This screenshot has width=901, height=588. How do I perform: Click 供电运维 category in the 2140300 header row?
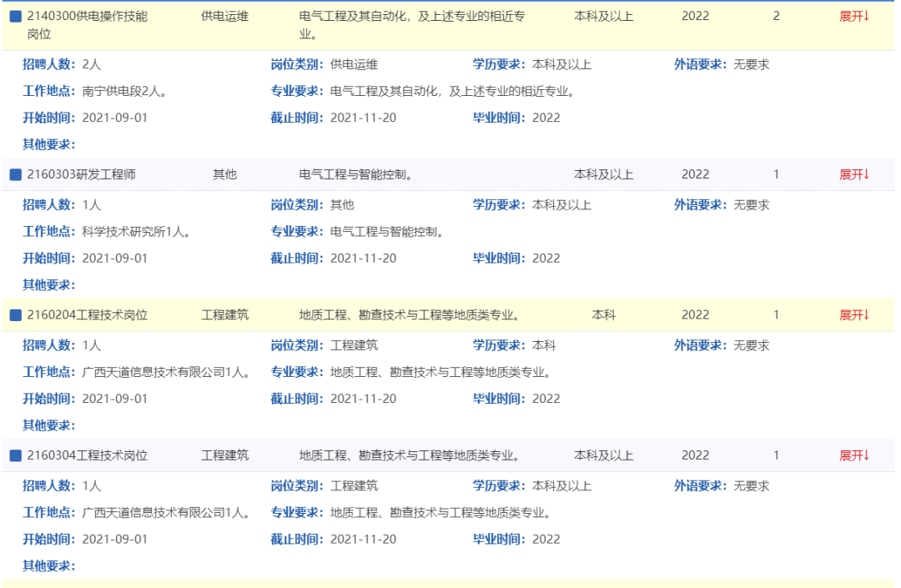[224, 17]
